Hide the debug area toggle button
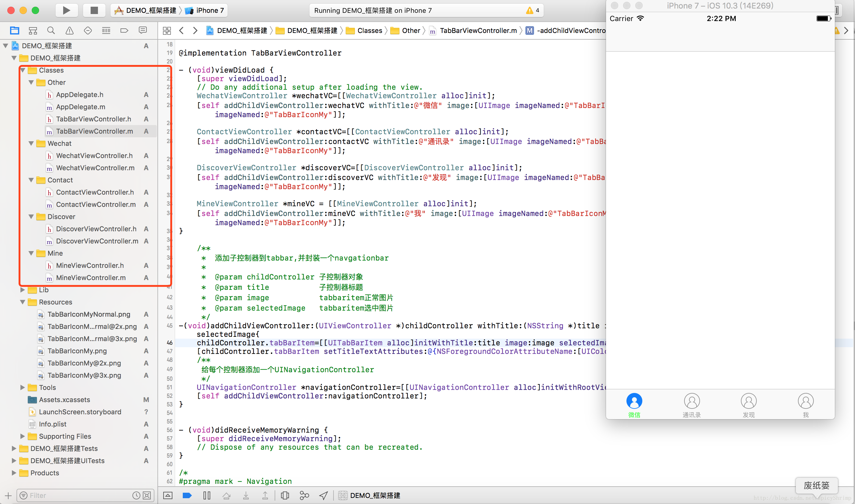 [x=168, y=495]
